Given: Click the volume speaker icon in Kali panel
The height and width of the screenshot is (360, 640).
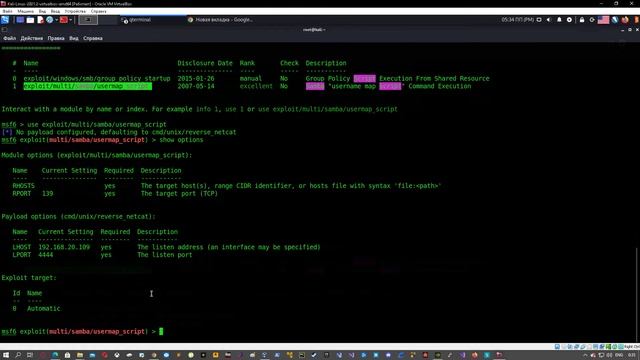Looking at the screenshot, I should [x=549, y=20].
